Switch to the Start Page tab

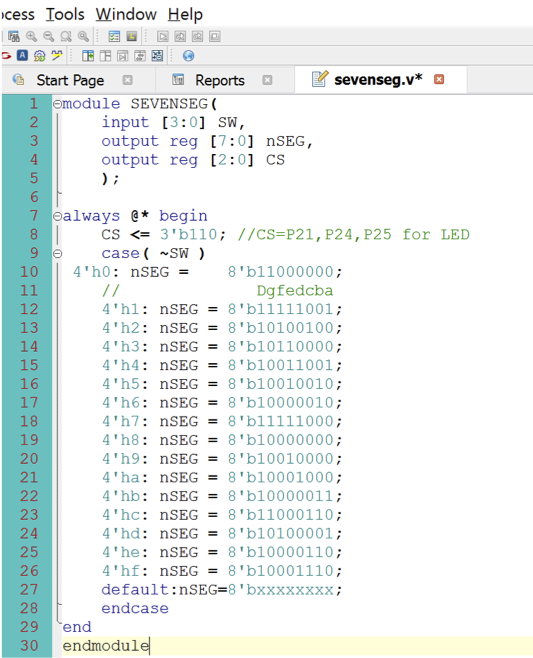pos(70,80)
